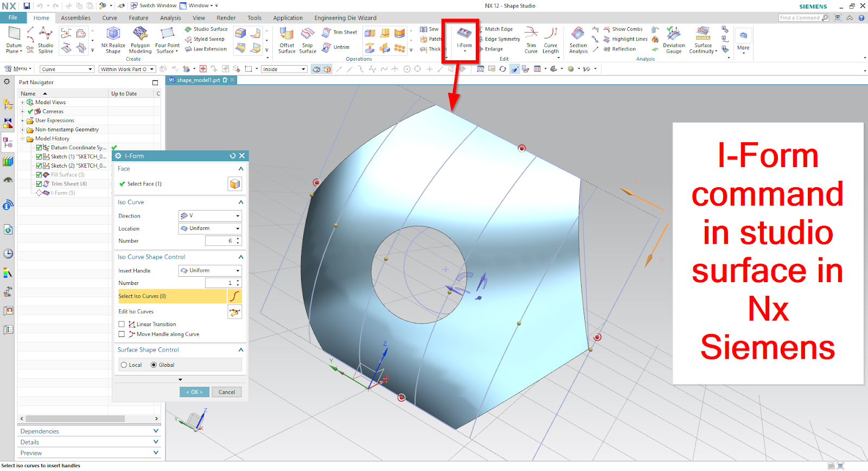The height and width of the screenshot is (471, 868).
Task: Toggle Fill Surface (3) checkbox
Action: coord(39,175)
